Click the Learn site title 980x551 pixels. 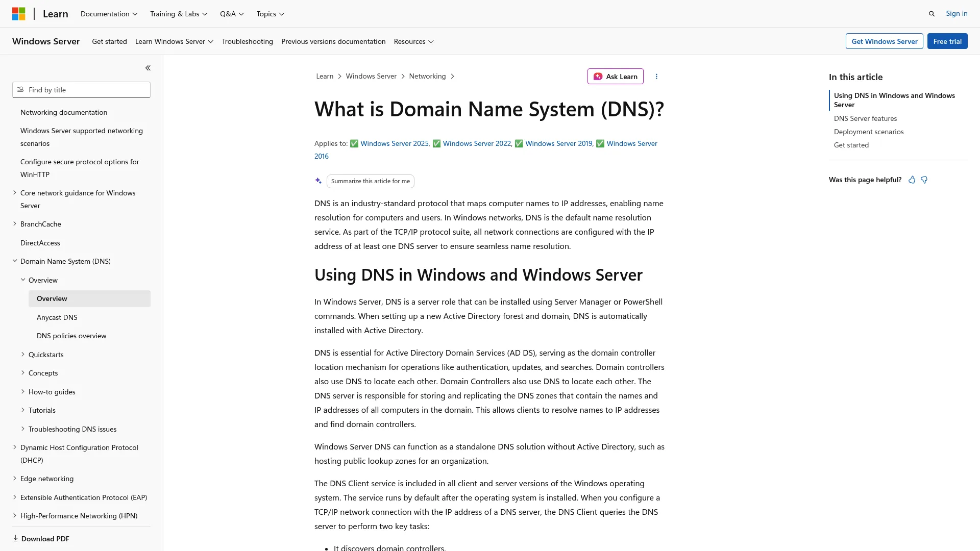(x=56, y=14)
